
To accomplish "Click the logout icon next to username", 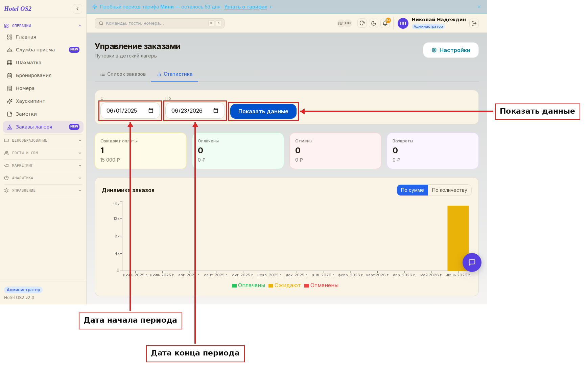I will [x=474, y=23].
